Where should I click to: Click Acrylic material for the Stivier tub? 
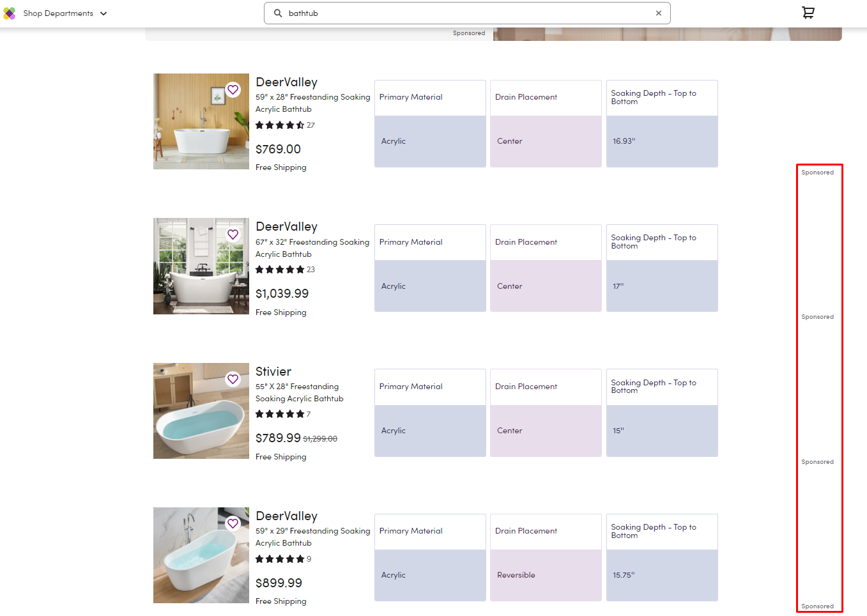[394, 431]
